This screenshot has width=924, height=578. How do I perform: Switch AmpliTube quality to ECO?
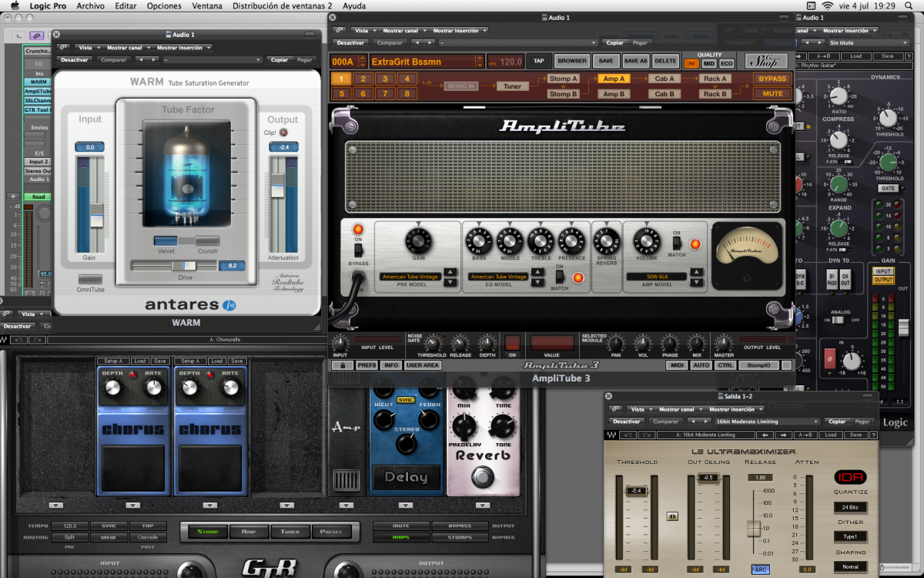(x=726, y=63)
